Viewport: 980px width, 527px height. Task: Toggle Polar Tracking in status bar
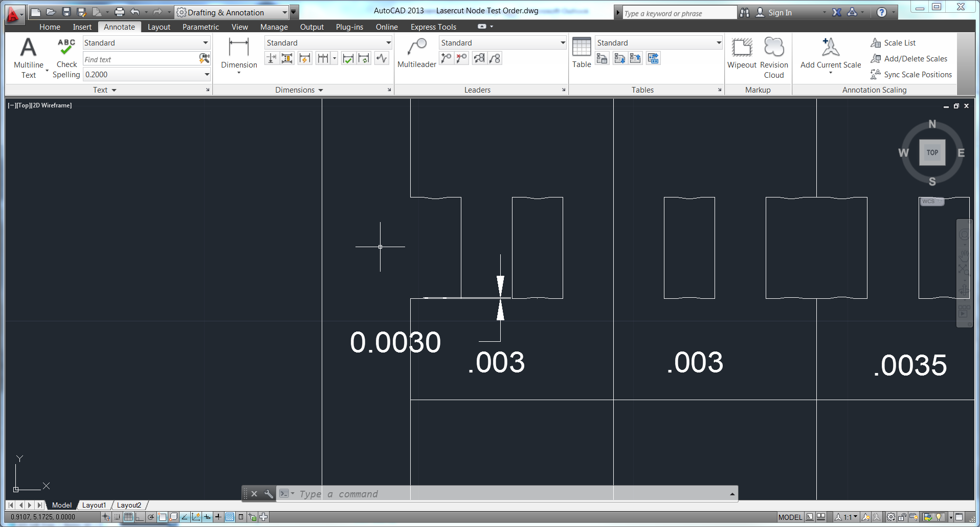pos(151,517)
